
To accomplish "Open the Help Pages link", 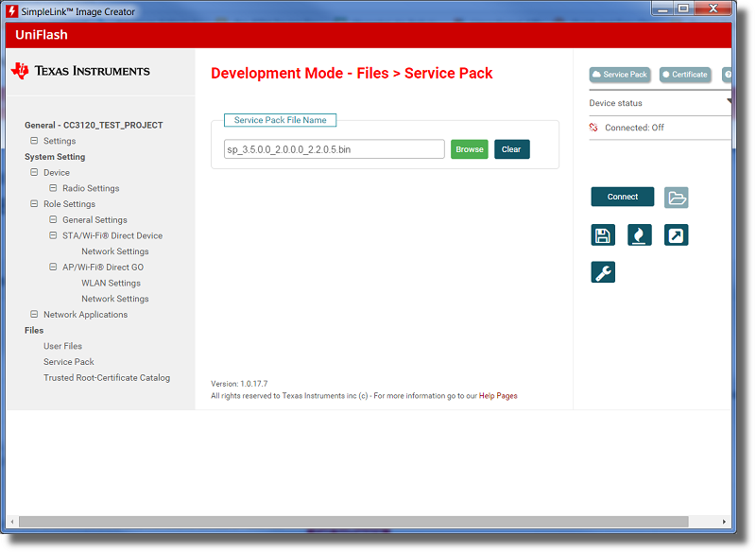I will pos(498,396).
